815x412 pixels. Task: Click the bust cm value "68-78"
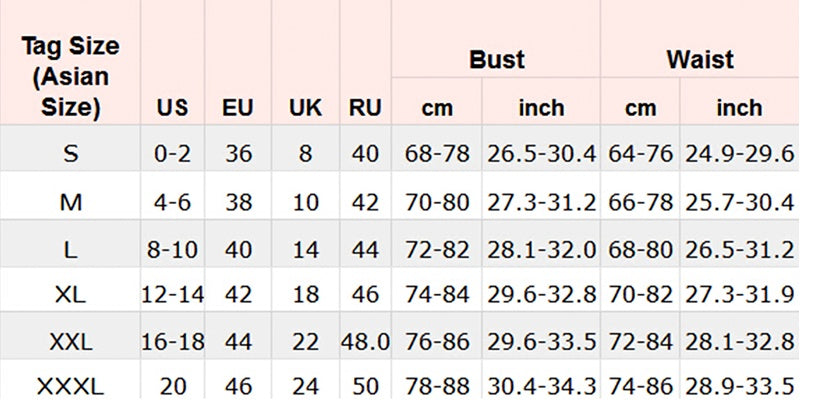click(436, 154)
